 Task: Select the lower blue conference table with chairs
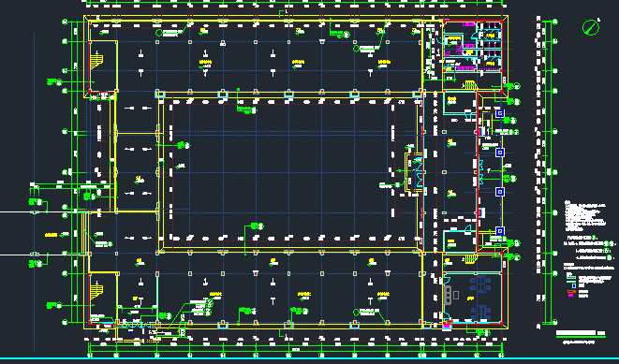click(x=480, y=313)
